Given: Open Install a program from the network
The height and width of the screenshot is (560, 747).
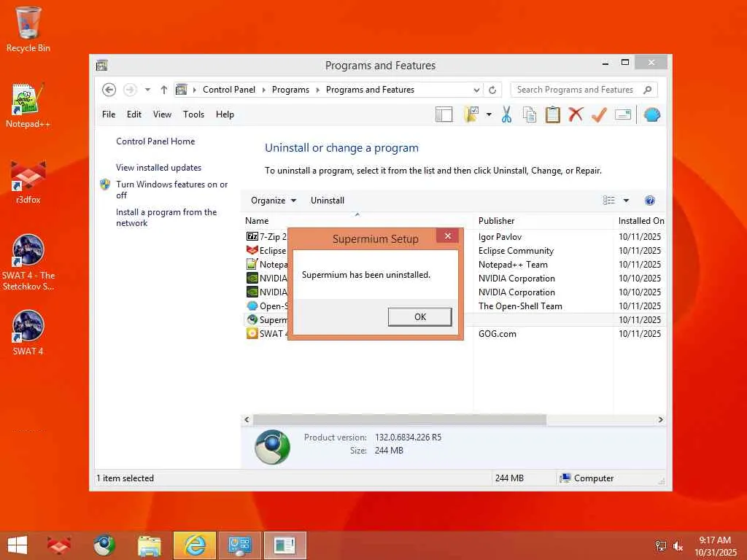Looking at the screenshot, I should tap(166, 217).
